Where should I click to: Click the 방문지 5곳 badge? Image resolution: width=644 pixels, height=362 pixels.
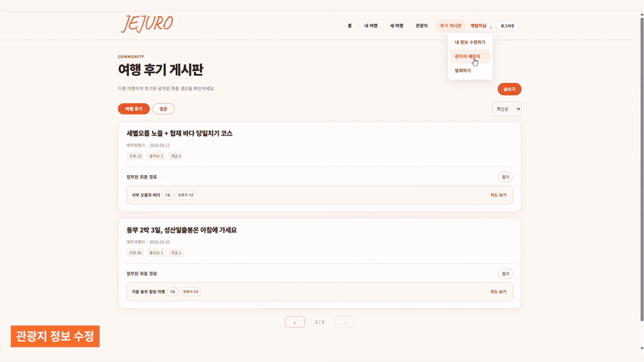coord(191,292)
